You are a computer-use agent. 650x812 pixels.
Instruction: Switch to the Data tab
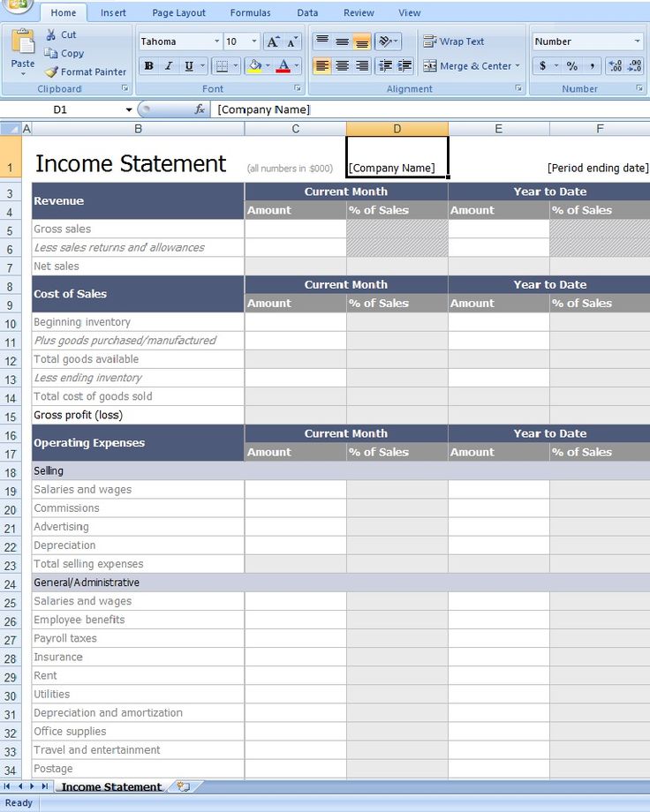[307, 12]
